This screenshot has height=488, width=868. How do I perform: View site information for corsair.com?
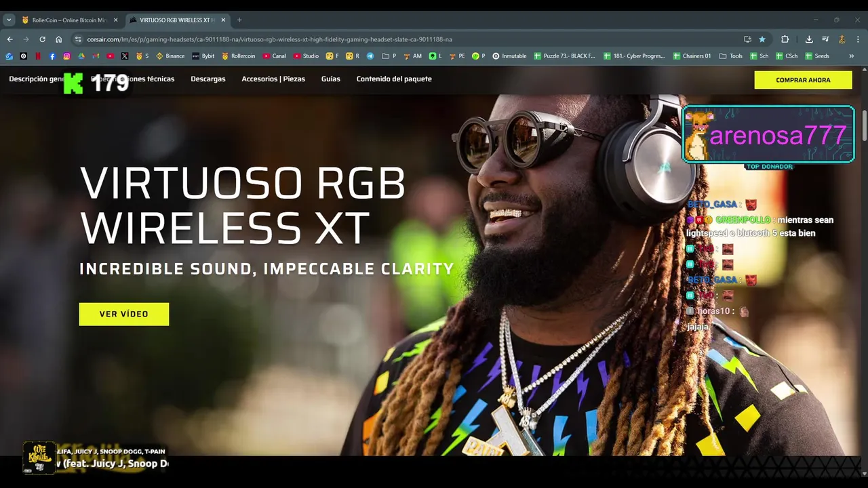79,39
